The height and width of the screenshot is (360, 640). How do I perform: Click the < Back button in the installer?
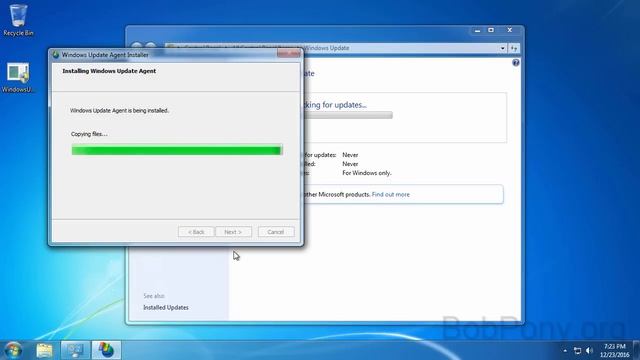point(196,232)
